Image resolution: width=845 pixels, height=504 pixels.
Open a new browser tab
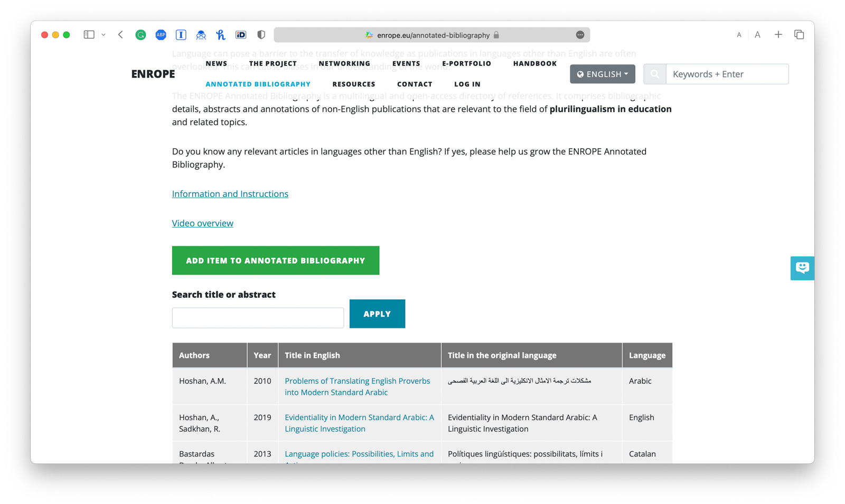pyautogui.click(x=778, y=35)
